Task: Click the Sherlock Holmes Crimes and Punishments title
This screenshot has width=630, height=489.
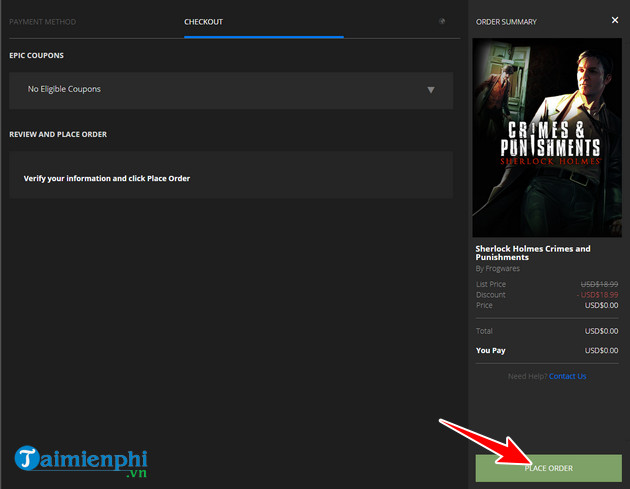Action: (533, 253)
